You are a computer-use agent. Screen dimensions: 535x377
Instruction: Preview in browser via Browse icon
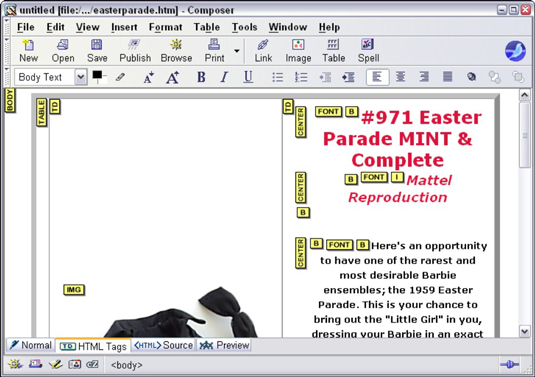pyautogui.click(x=176, y=50)
